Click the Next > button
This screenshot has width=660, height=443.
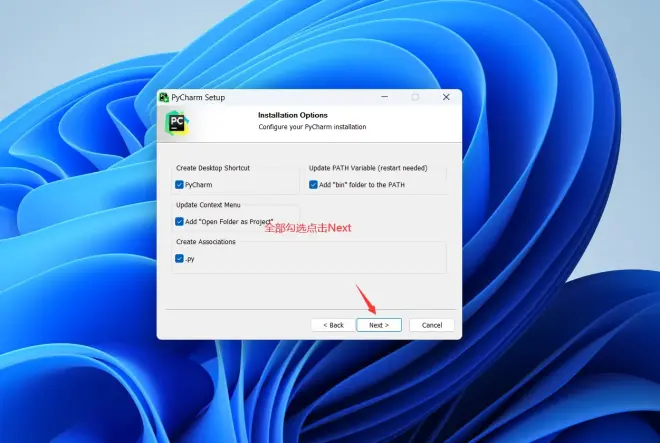[x=379, y=325]
